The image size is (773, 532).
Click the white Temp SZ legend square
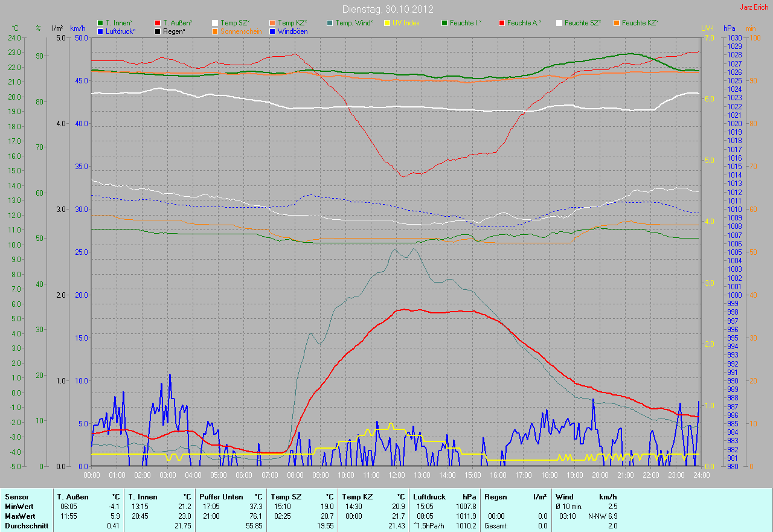215,23
